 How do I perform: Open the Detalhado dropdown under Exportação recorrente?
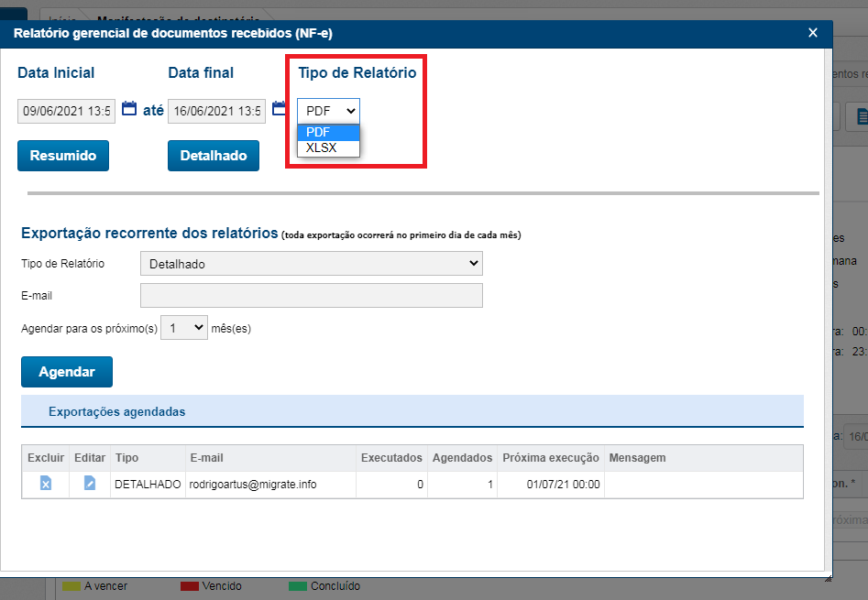(x=312, y=263)
